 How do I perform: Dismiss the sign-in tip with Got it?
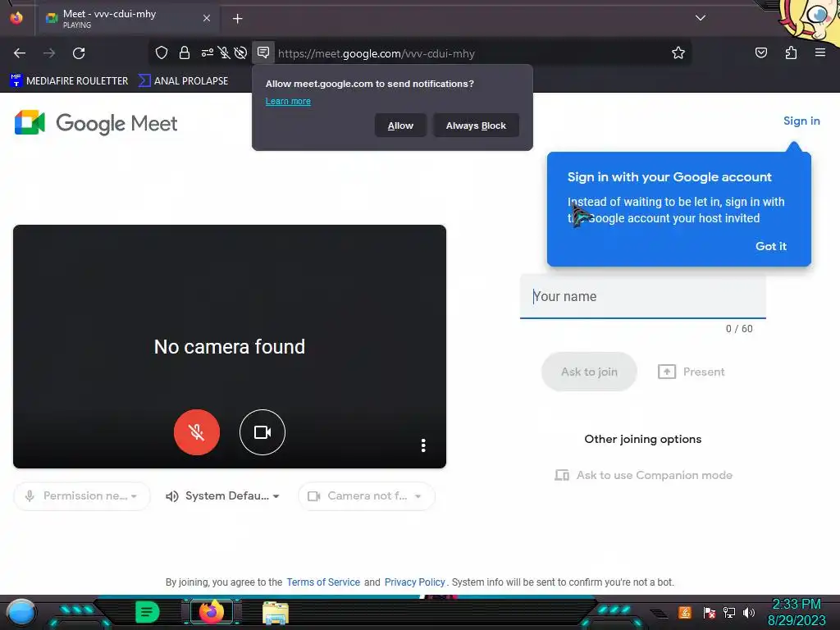click(x=770, y=246)
